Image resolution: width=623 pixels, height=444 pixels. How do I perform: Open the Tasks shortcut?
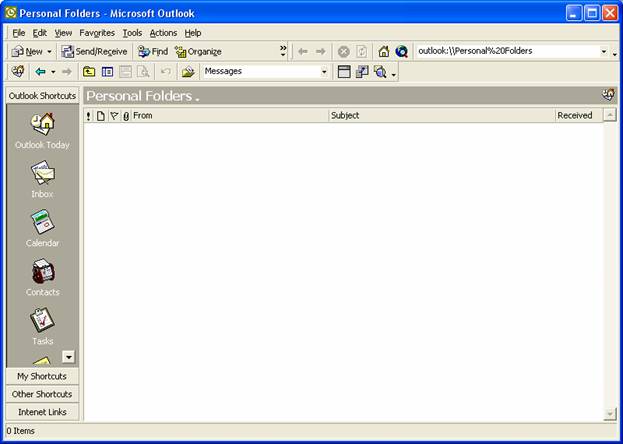point(43,326)
